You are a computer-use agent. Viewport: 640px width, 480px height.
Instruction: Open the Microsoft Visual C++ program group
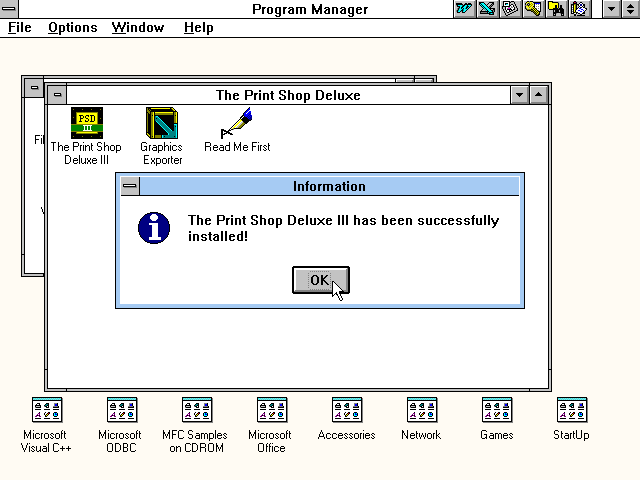[x=47, y=411]
